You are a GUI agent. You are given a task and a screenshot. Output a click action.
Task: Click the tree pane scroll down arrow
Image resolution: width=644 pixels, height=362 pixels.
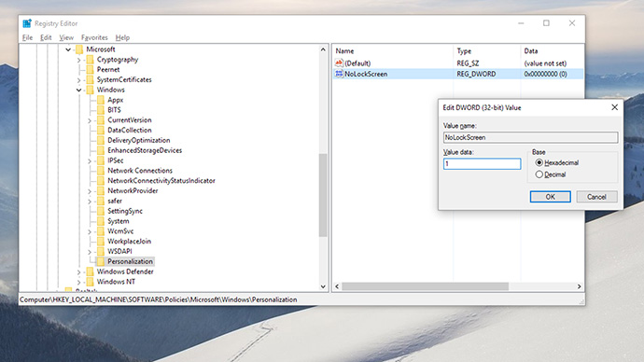pyautogui.click(x=323, y=286)
